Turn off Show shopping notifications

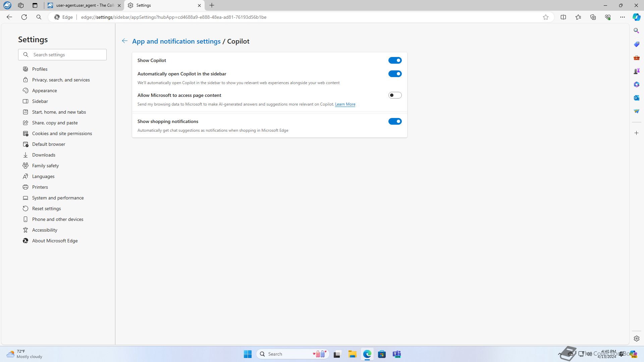(395, 121)
